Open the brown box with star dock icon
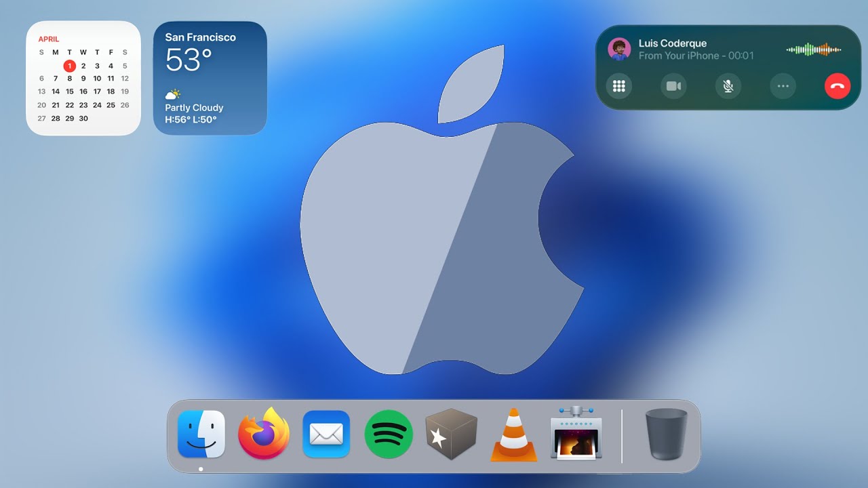868x488 pixels. coord(451,434)
